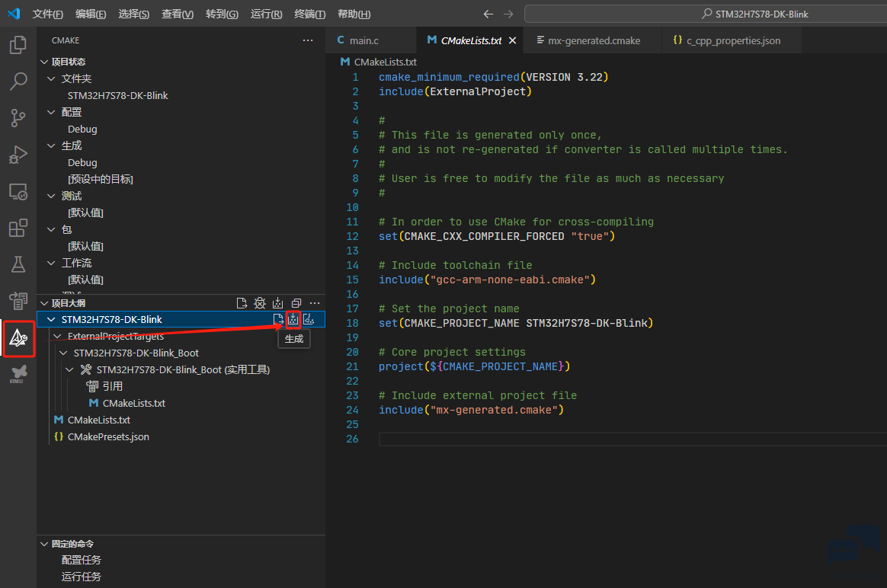
Task: Collapse the 项目状态 section
Action: (x=44, y=62)
